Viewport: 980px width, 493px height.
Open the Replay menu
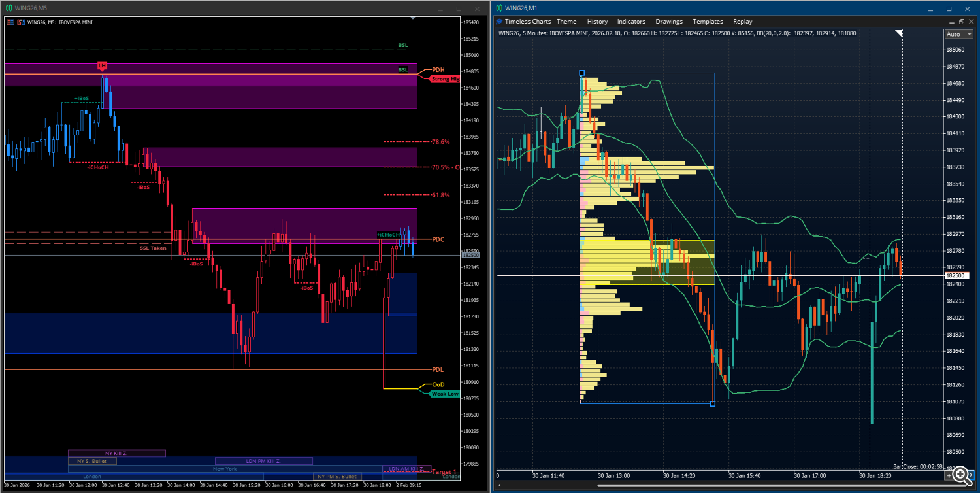(742, 22)
